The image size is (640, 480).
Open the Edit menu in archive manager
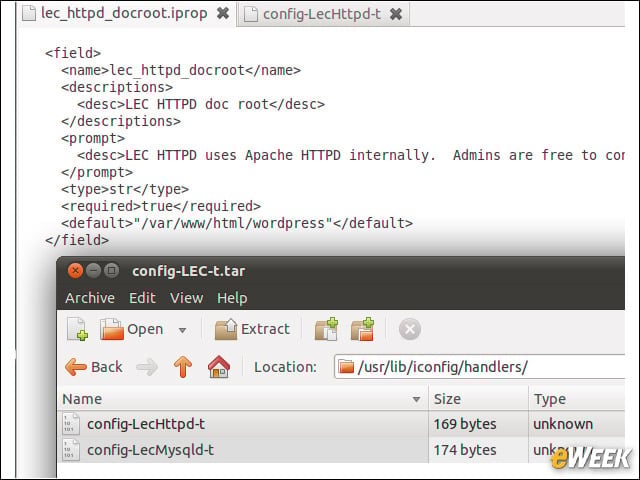[142, 298]
